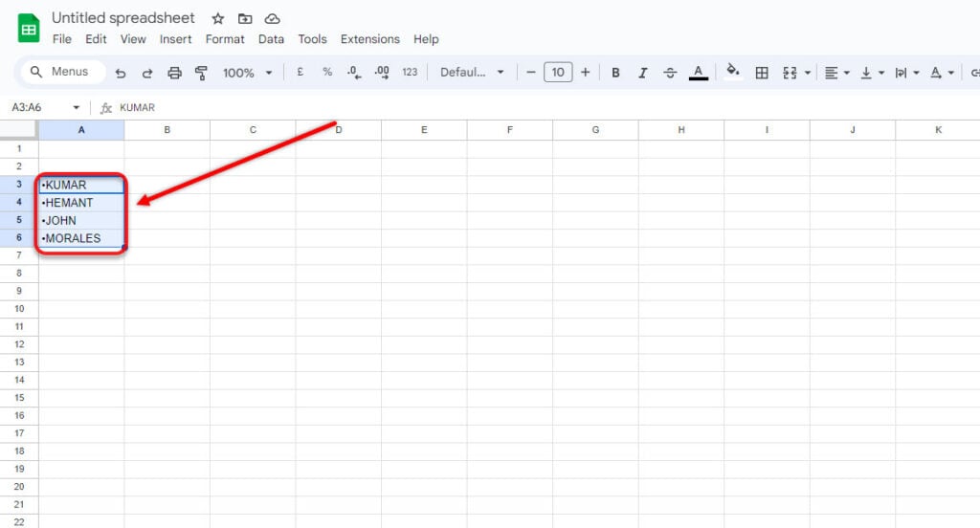The height and width of the screenshot is (528, 980).
Task: Select row 1 header
Action: click(19, 148)
